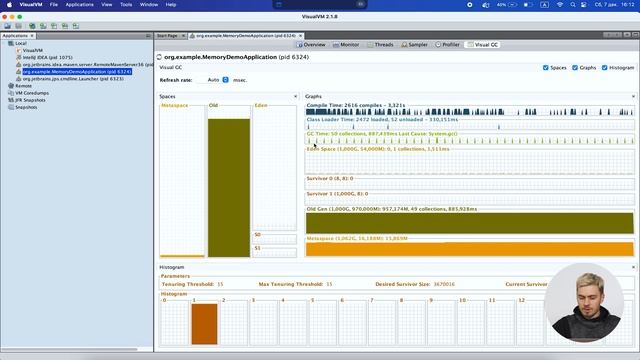640x360 pixels.
Task: Click the Remote node globe icon
Action: click(11, 86)
